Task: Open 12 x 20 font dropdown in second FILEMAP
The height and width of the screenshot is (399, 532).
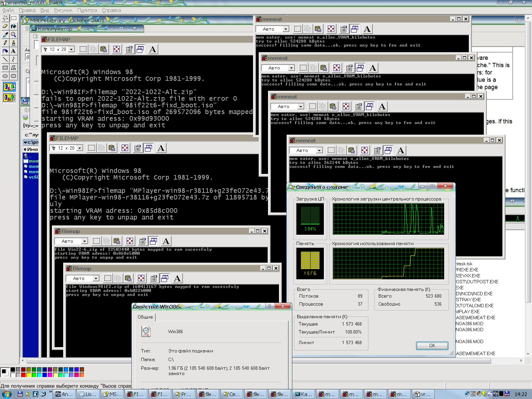Action: click(79, 148)
